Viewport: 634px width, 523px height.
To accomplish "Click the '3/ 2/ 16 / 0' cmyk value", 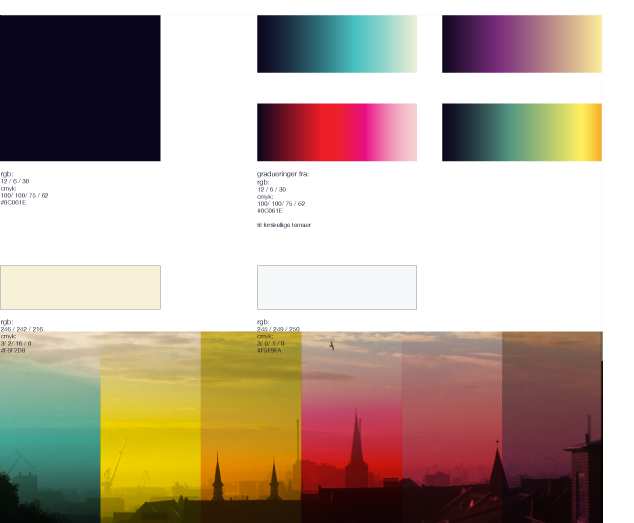I will pyautogui.click(x=16, y=343).
